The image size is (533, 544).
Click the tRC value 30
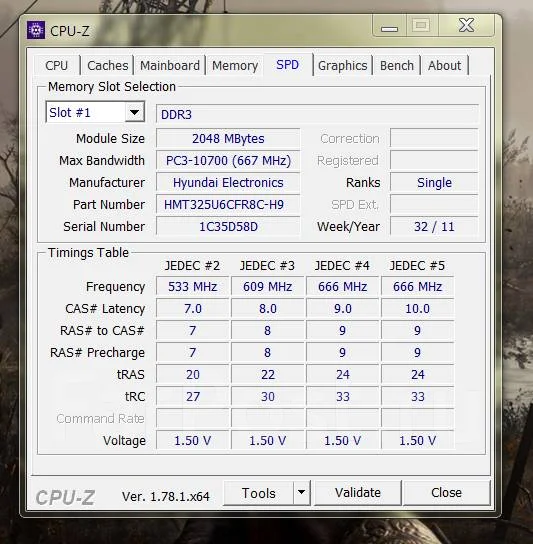coord(268,397)
